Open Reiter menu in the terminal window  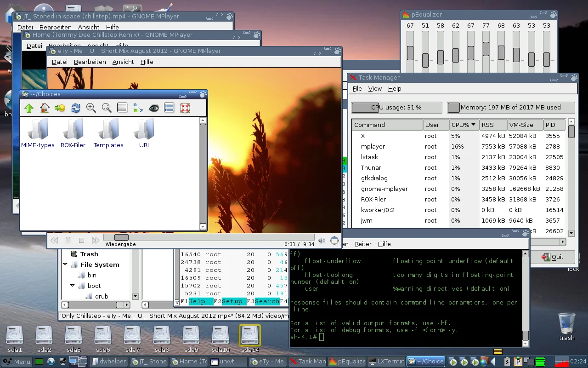tap(363, 244)
